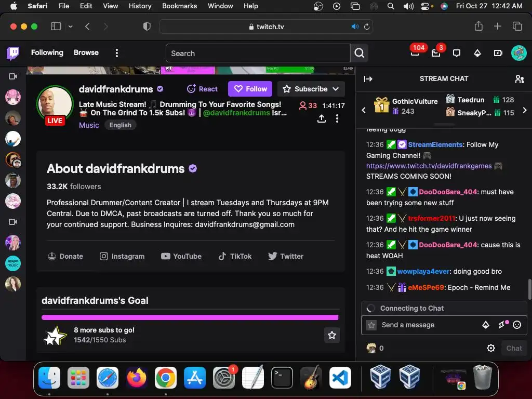Go back with Safari back arrow
Screen dimensions: 532x399
tap(87, 26)
